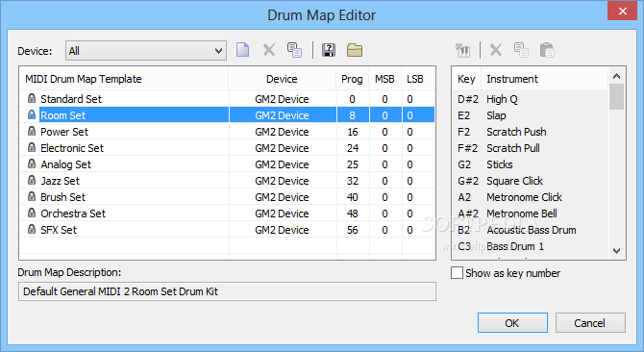This screenshot has height=352, width=644.
Task: Click the Key column header
Action: pos(466,79)
